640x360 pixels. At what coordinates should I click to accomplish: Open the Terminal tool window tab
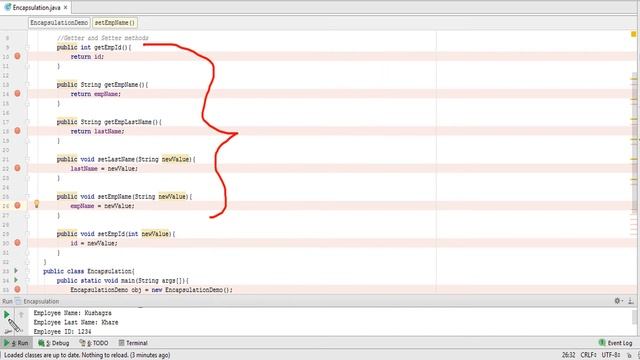[x=133, y=343]
